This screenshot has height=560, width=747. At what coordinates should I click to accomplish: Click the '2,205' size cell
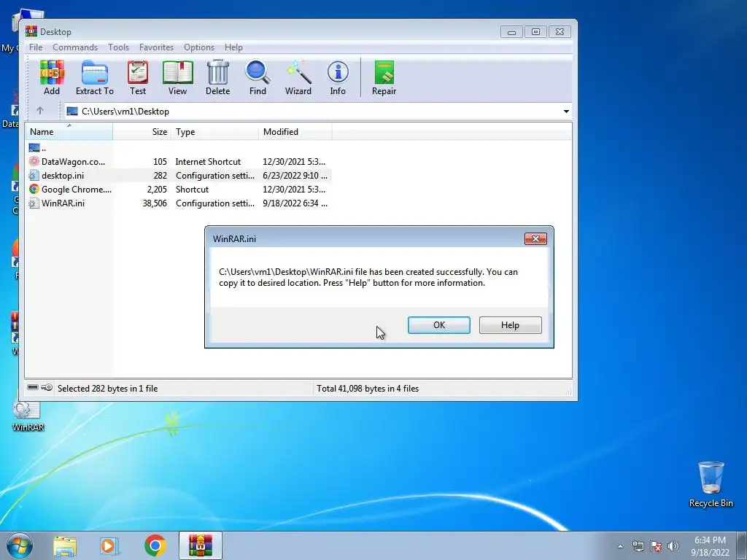(x=157, y=189)
